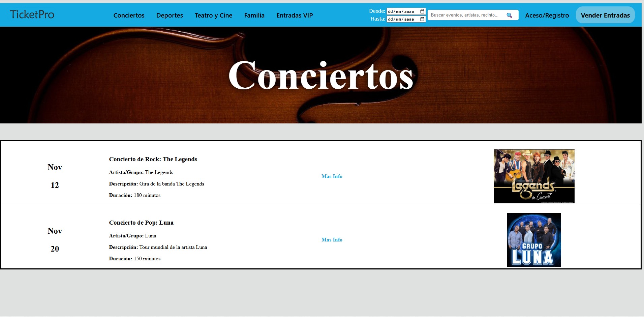Click the TicketPro logo

[32, 15]
